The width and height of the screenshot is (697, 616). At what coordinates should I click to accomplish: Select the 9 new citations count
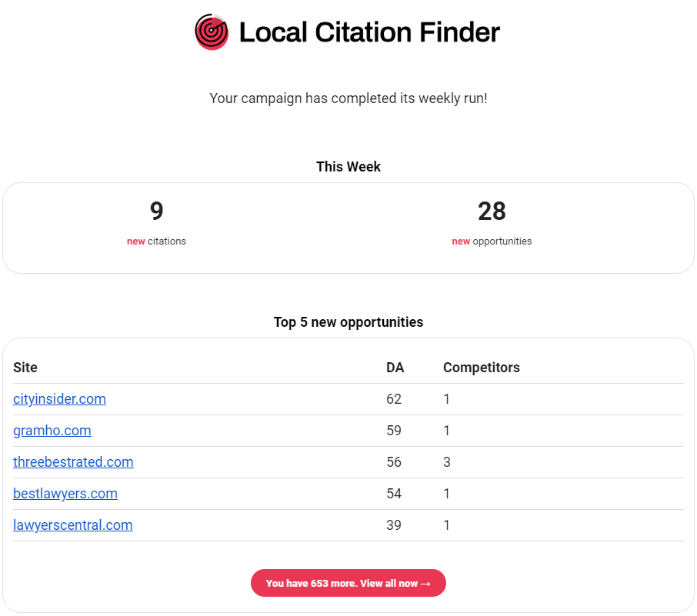(x=156, y=211)
